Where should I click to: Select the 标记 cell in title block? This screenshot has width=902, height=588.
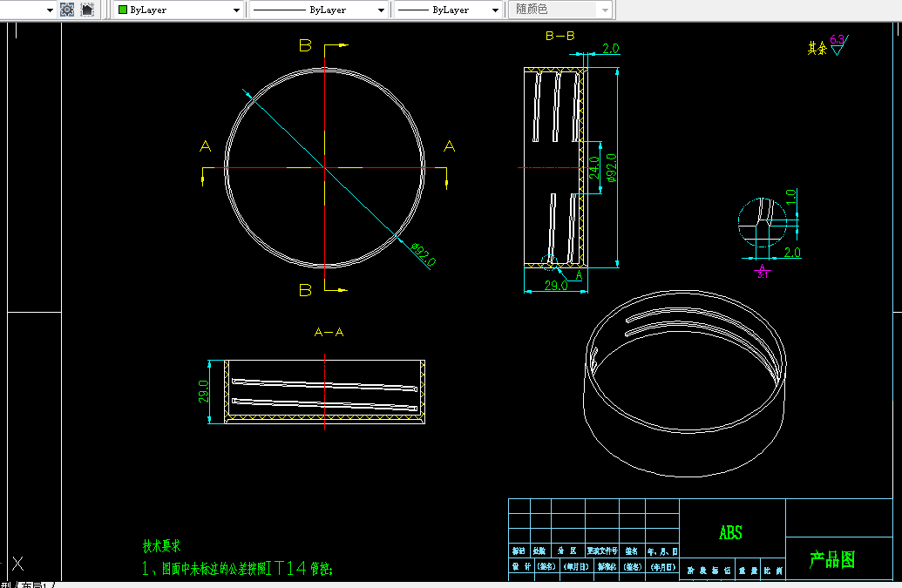point(519,551)
